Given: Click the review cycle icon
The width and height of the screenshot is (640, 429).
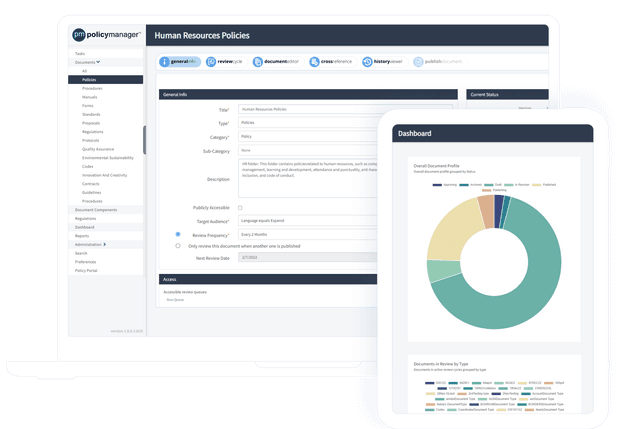Looking at the screenshot, I should (x=211, y=62).
